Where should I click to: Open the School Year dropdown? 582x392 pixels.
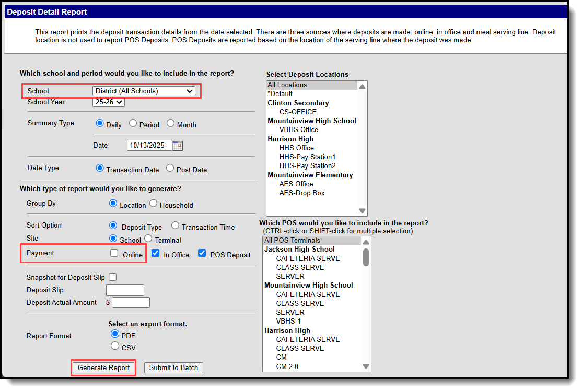[108, 102]
